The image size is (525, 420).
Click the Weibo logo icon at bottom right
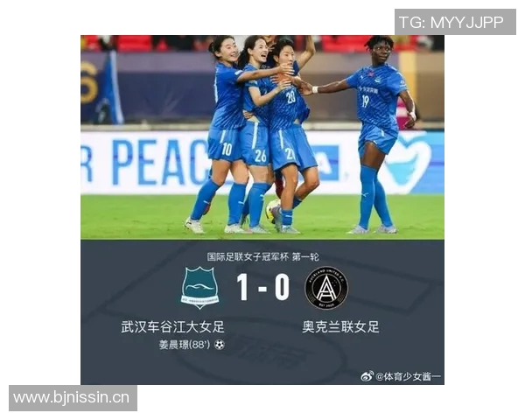(x=367, y=376)
